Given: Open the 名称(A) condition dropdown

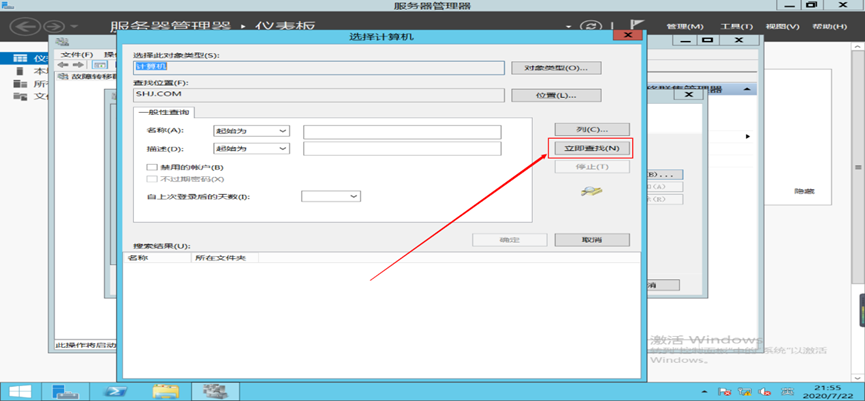Looking at the screenshot, I should tap(251, 131).
